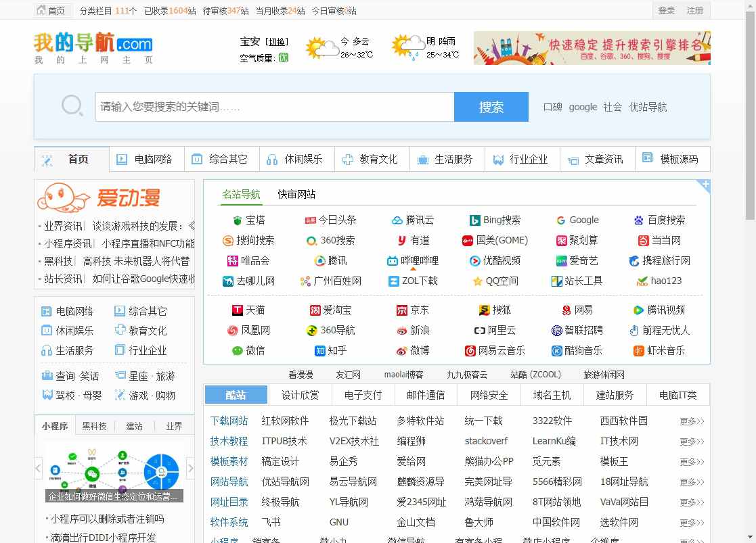The image size is (756, 543).
Task: Click the 优酷视频 play icon
Action: coord(475,261)
